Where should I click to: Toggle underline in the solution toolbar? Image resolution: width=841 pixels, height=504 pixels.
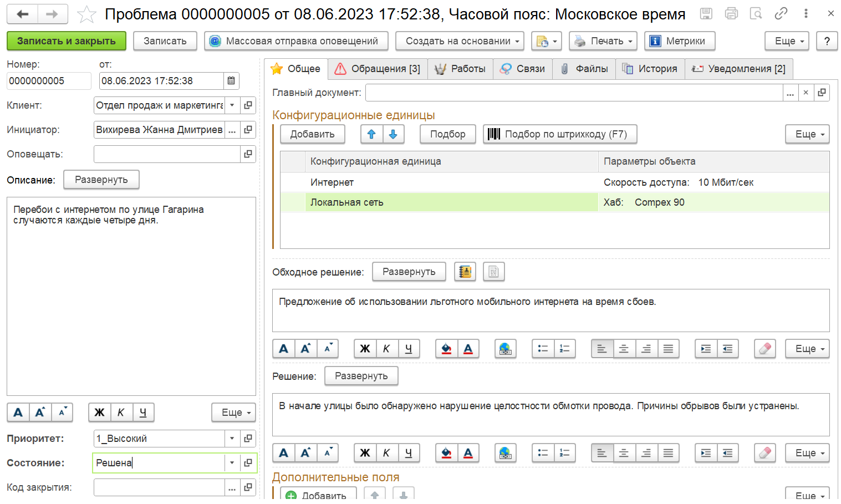click(408, 453)
